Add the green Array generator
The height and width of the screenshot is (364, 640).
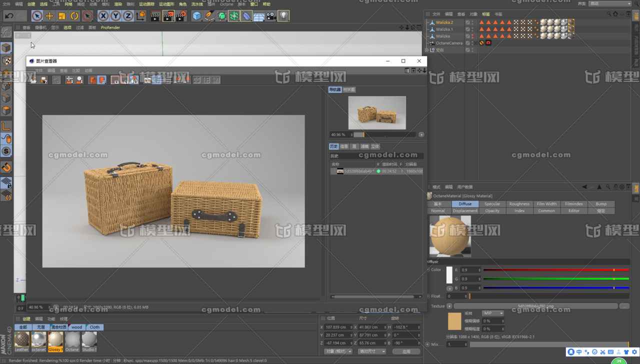[234, 16]
